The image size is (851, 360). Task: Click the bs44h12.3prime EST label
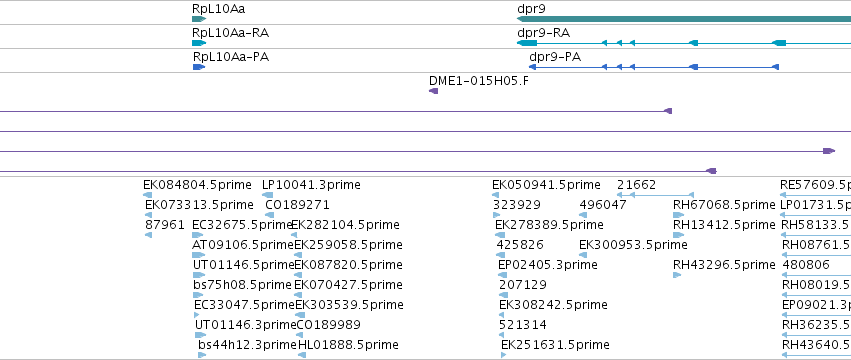click(247, 345)
